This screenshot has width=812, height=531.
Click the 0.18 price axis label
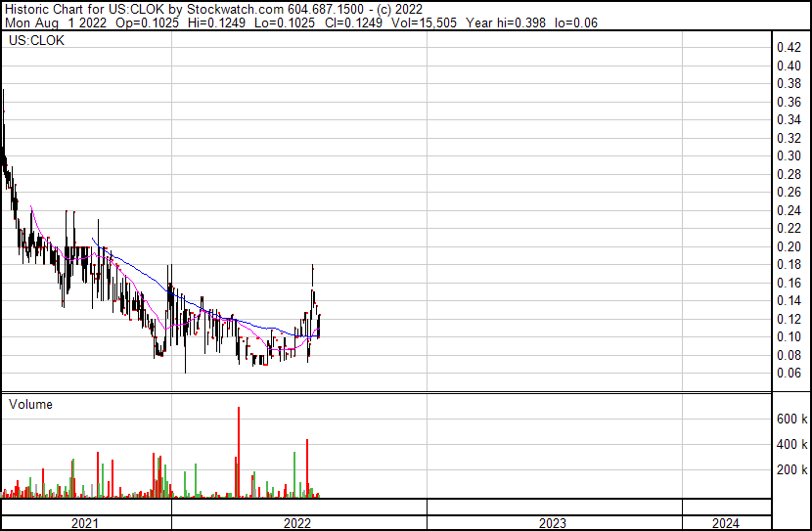(x=789, y=264)
